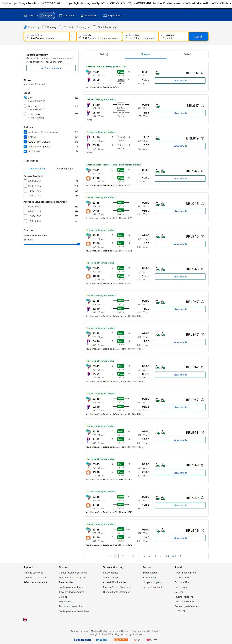Select the One way radio button
The height and width of the screenshot is (644, 232).
tap(44, 27)
